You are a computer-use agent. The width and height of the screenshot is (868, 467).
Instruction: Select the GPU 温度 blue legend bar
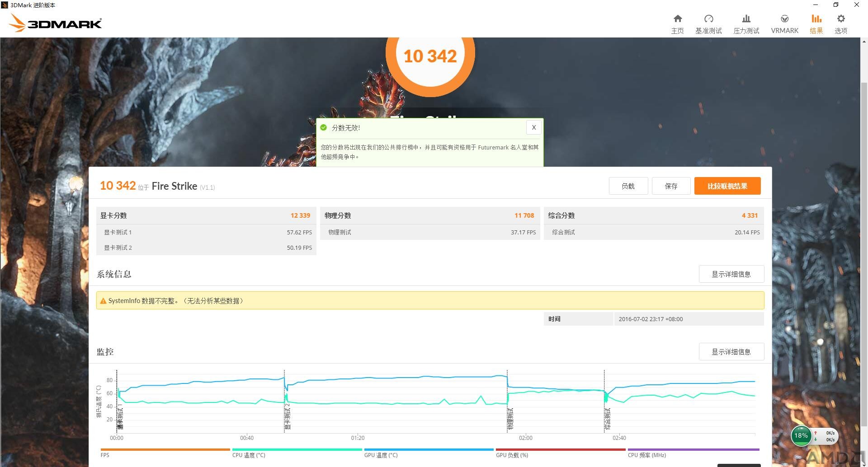[429, 450]
